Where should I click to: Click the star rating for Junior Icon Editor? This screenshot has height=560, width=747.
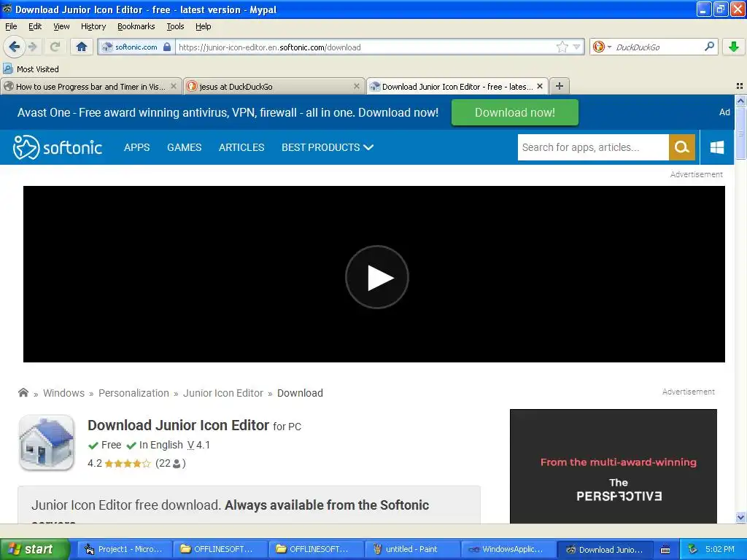point(127,463)
